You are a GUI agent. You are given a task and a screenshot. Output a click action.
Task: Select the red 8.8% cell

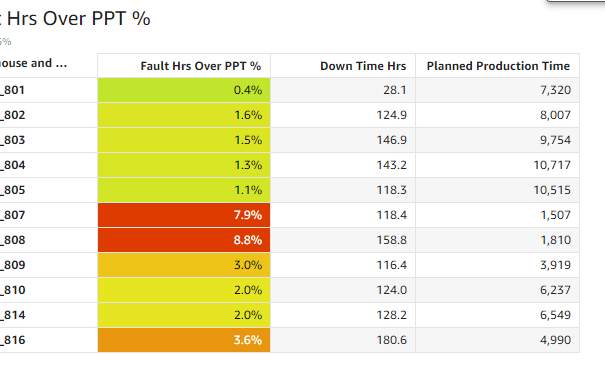pos(184,240)
